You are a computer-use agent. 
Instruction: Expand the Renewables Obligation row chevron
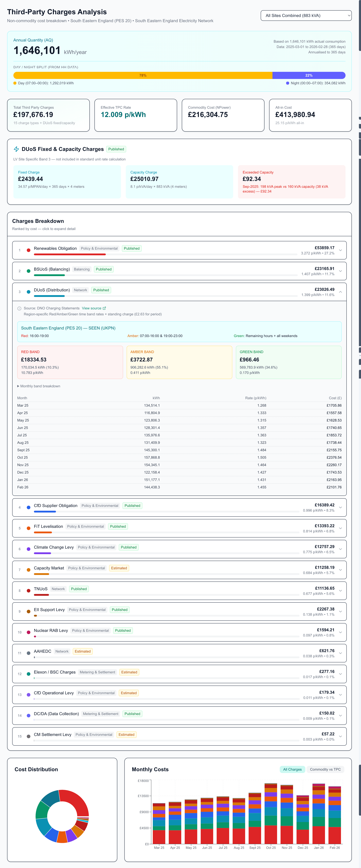[x=340, y=250]
